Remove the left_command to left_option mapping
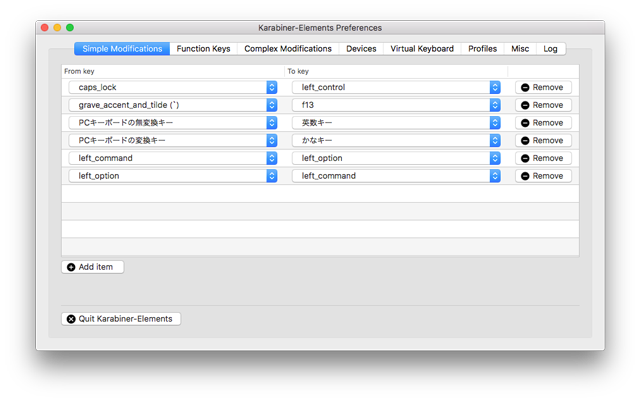The height and width of the screenshot is (401, 640). [x=543, y=158]
